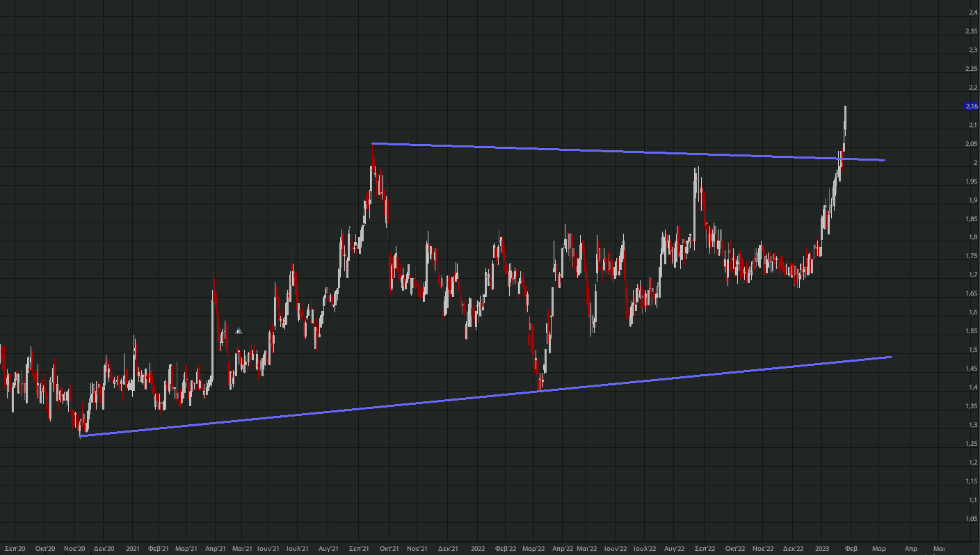The height and width of the screenshot is (555, 980).
Task: Click the 1,3 price axis label
Action: pyautogui.click(x=972, y=425)
